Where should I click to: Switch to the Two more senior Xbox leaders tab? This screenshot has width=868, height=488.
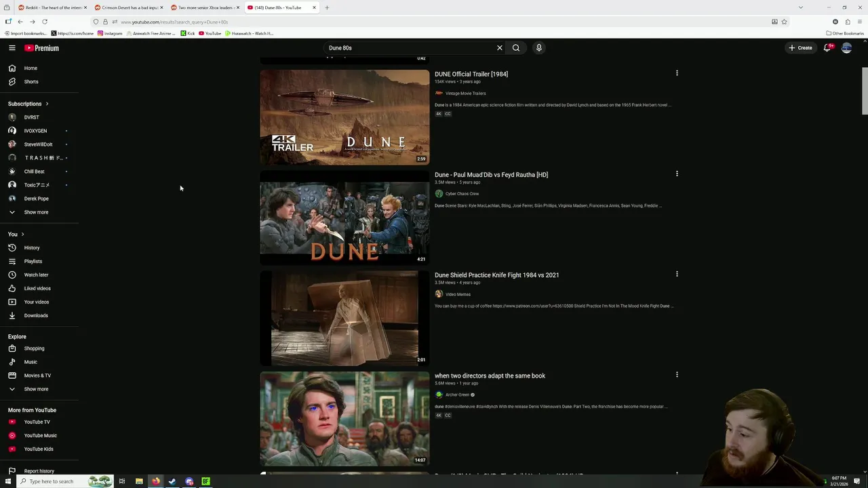tap(203, 7)
